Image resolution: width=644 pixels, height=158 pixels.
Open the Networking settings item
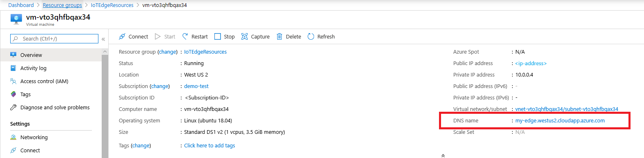(34, 138)
